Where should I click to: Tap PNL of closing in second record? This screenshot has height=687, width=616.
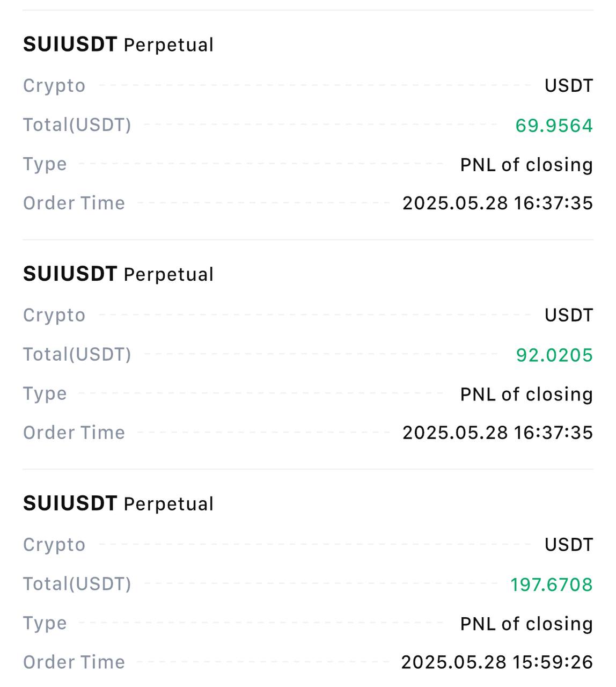(526, 394)
